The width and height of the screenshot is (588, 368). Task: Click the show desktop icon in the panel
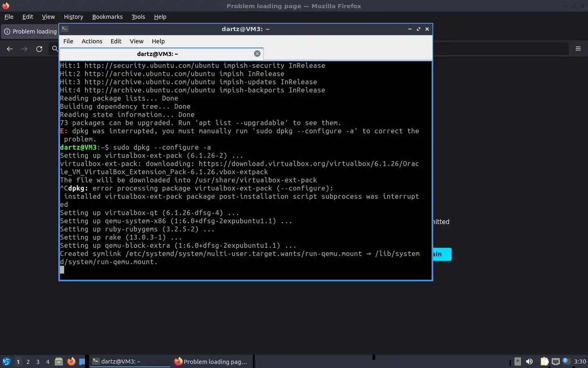click(x=82, y=361)
